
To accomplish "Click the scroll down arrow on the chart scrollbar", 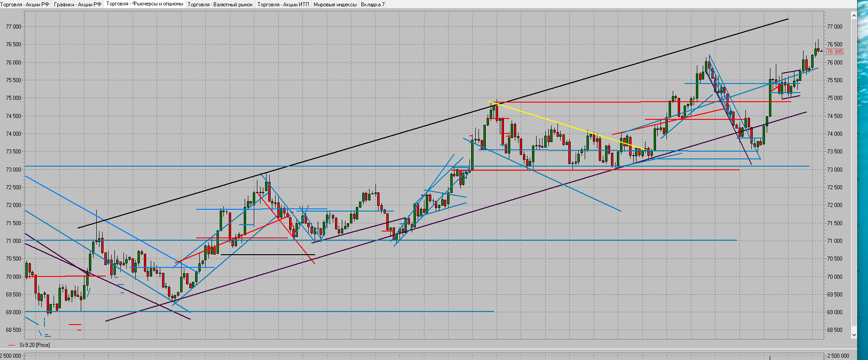I will click(x=853, y=335).
